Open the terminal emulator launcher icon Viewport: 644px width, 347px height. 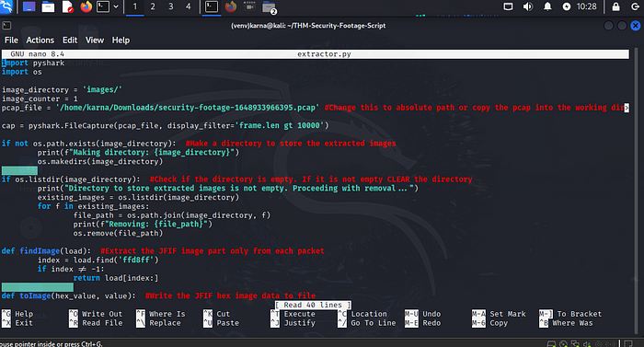tap(103, 6)
